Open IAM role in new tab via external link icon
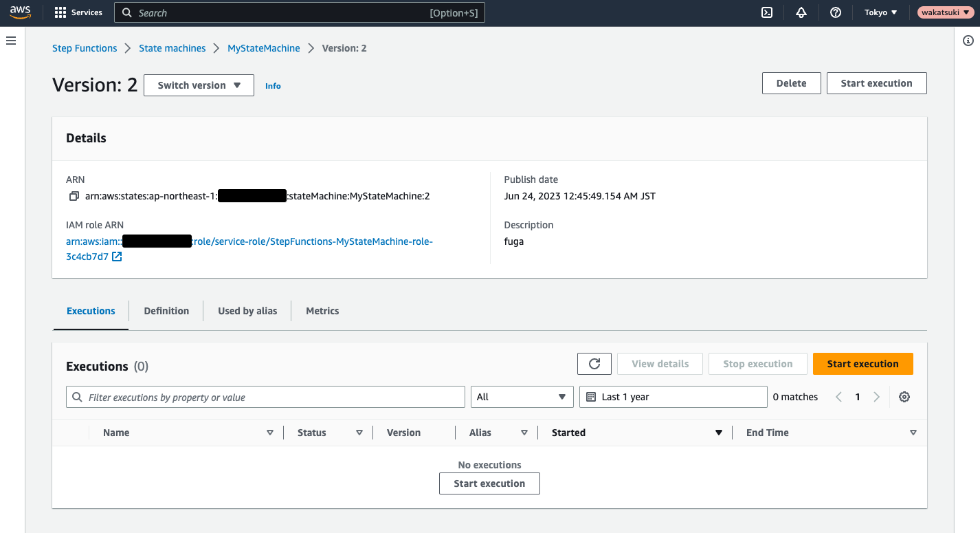Viewport: 980px width, 533px height. (x=115, y=256)
